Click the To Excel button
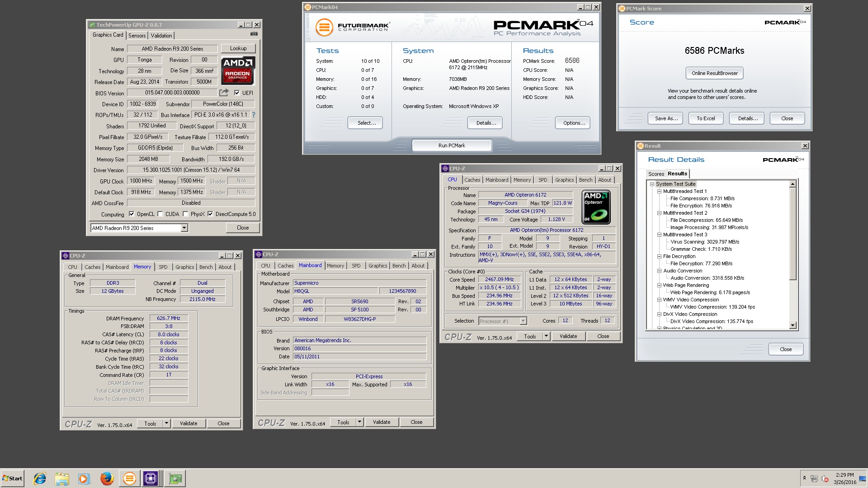868x488 pixels. coord(706,118)
